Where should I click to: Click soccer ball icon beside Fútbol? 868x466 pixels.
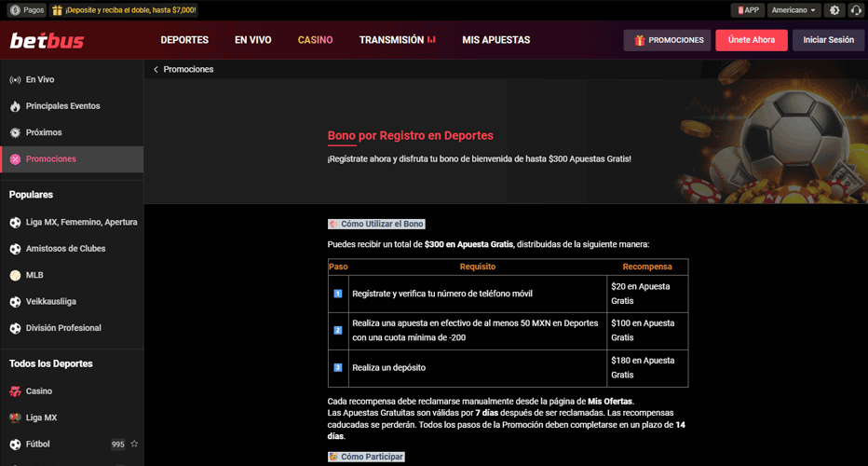click(15, 444)
